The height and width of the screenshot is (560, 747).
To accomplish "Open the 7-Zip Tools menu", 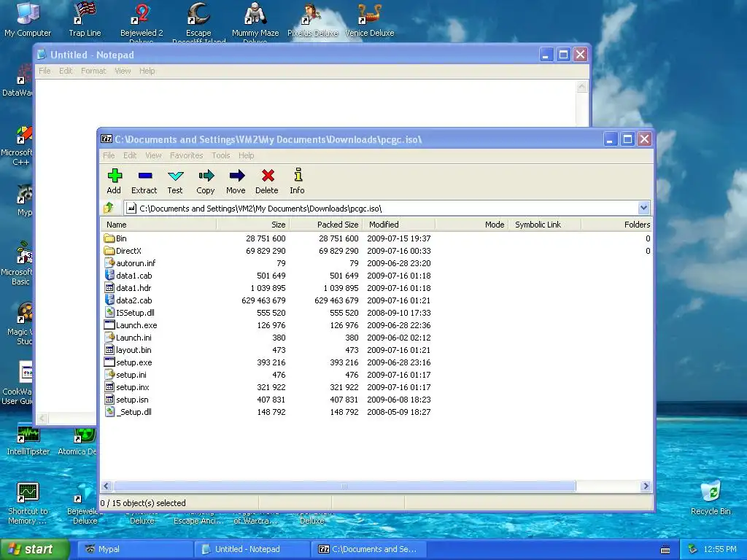I will (x=220, y=155).
